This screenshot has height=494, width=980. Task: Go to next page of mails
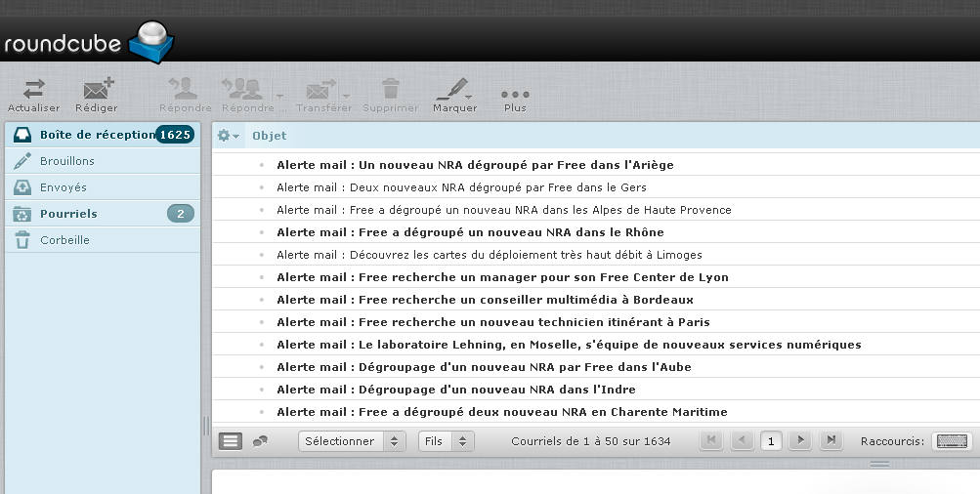point(800,440)
